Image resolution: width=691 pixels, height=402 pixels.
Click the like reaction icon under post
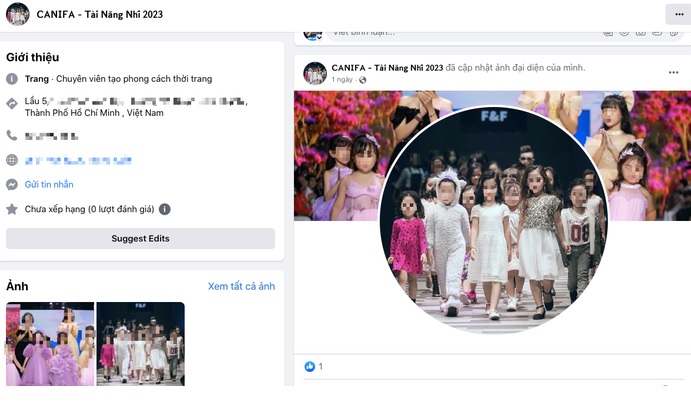pos(308,367)
